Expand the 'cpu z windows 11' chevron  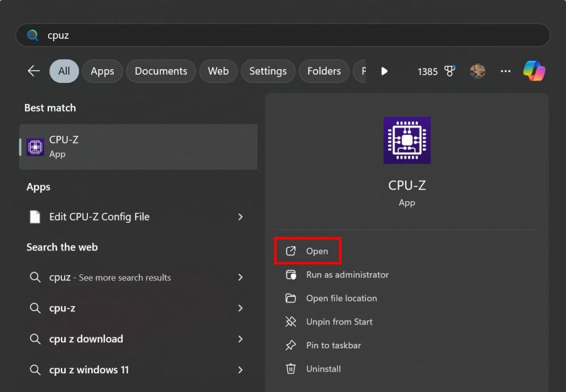click(x=240, y=370)
